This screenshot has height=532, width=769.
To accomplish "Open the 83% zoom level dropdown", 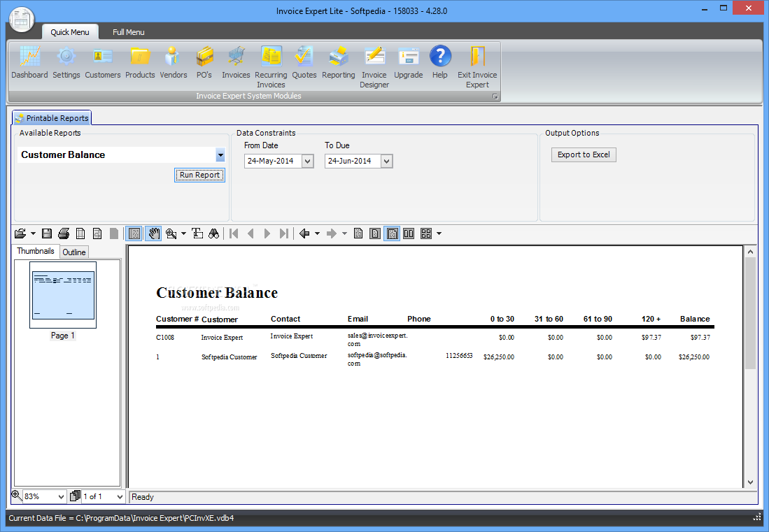I will [x=61, y=497].
